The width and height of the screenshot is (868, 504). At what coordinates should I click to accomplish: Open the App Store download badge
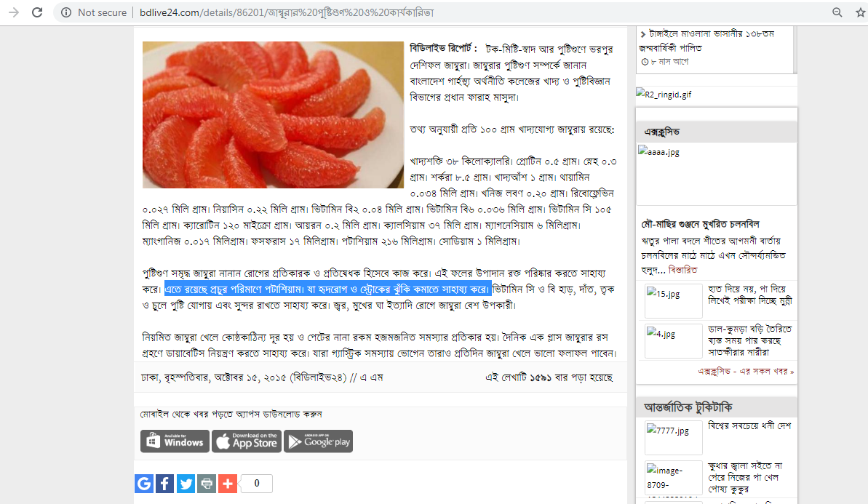pyautogui.click(x=247, y=441)
